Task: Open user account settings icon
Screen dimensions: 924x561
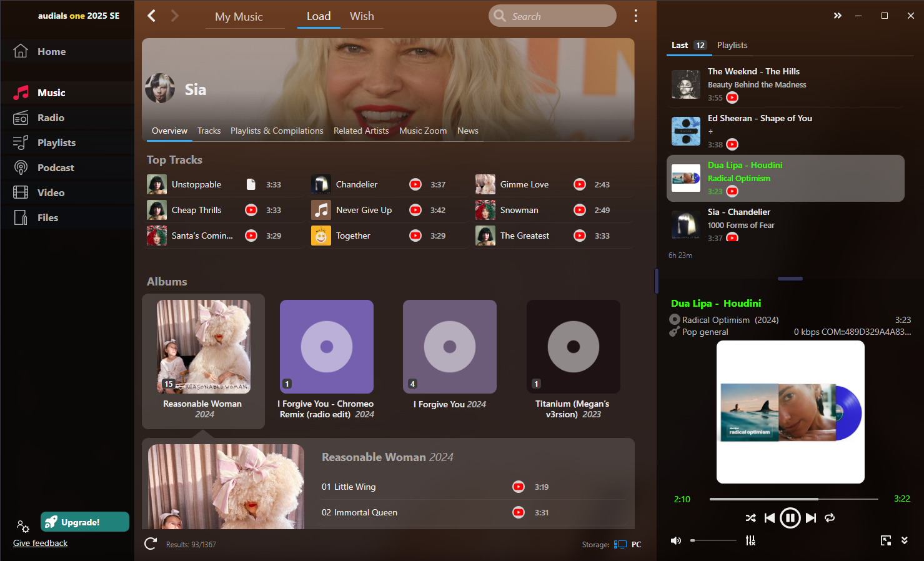Action: coord(23,526)
